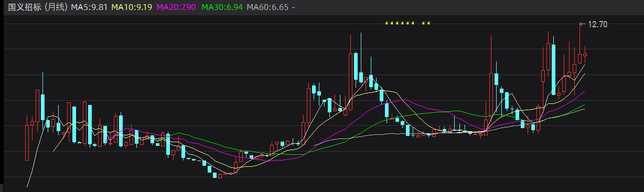Click the yellow star markers row

click(x=407, y=24)
